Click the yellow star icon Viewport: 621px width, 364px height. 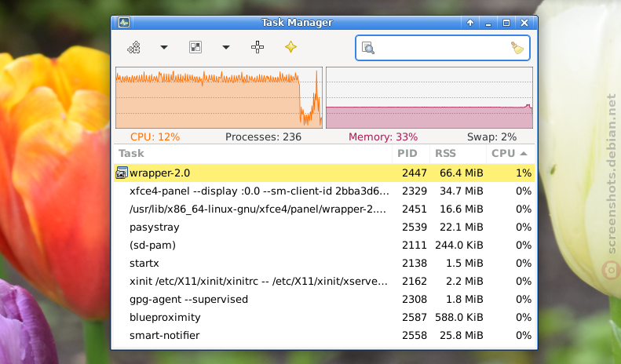click(x=290, y=47)
